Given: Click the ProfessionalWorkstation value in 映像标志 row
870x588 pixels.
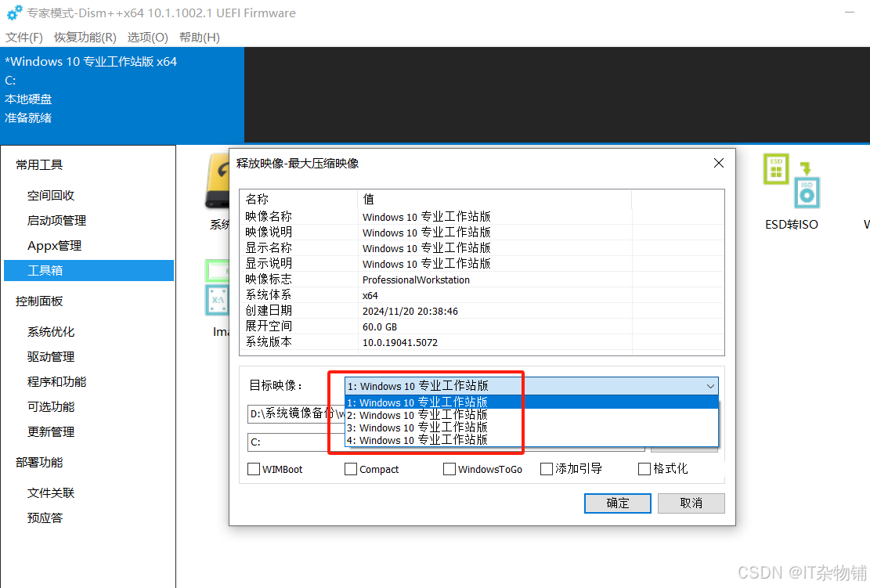Looking at the screenshot, I should tap(416, 280).
